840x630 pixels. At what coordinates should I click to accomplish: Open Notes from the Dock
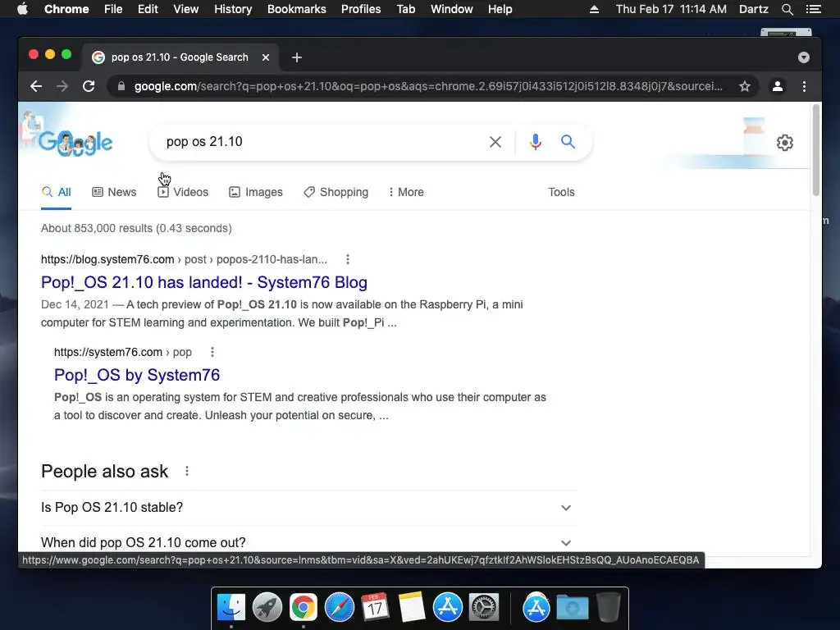(x=412, y=607)
